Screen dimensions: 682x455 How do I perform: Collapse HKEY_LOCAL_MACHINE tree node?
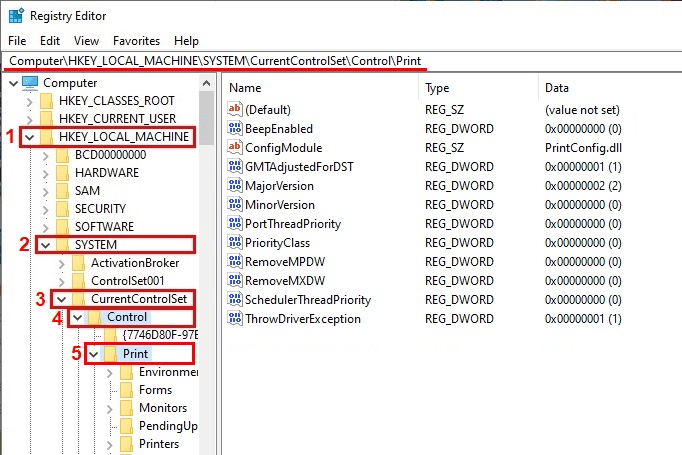point(29,137)
